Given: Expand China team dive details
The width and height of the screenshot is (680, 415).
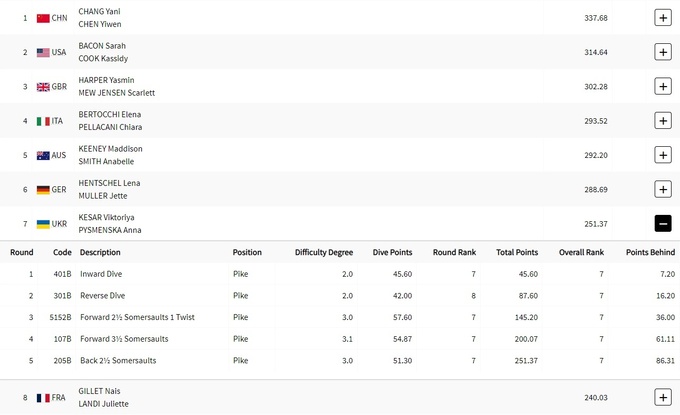Looking at the screenshot, I should [662, 17].
